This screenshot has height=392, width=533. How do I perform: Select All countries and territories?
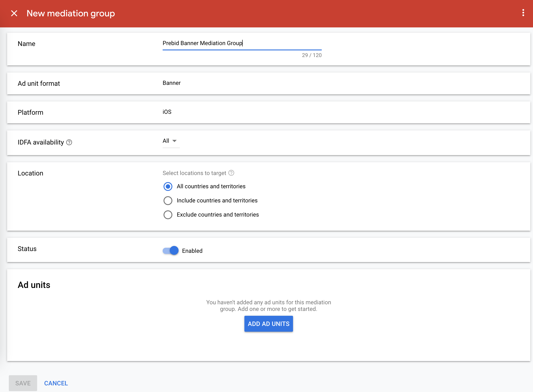(x=168, y=186)
